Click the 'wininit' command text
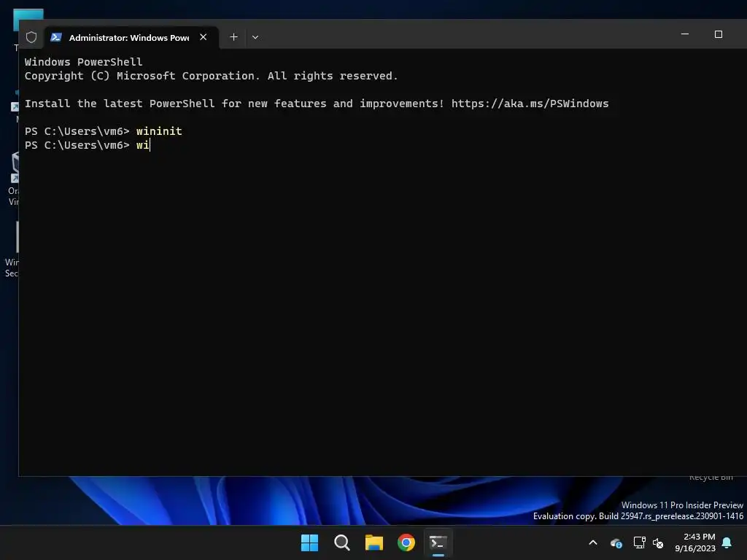This screenshot has height=560, width=747. coord(159,131)
